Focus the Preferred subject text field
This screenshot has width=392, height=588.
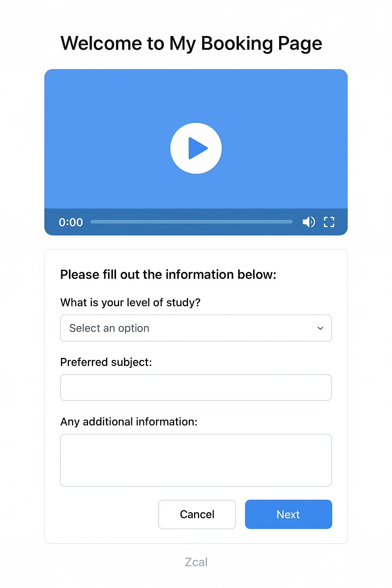pyautogui.click(x=196, y=387)
